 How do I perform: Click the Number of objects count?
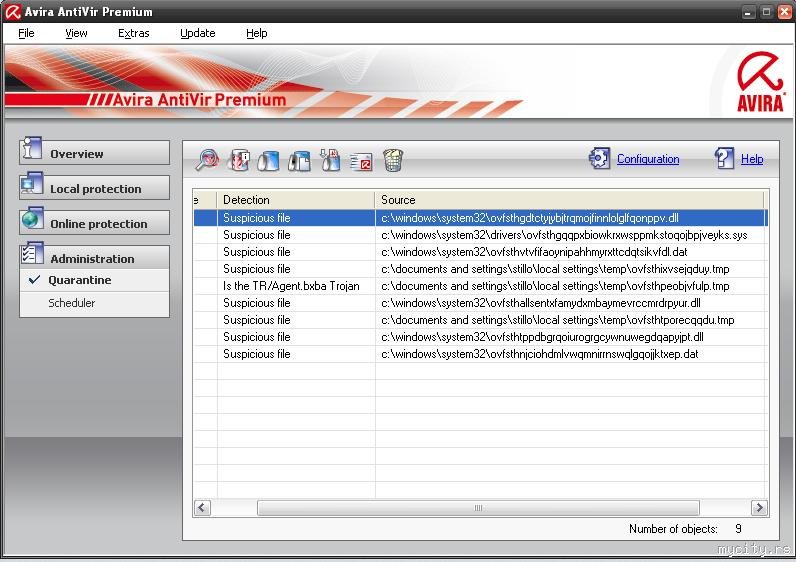[x=738, y=529]
